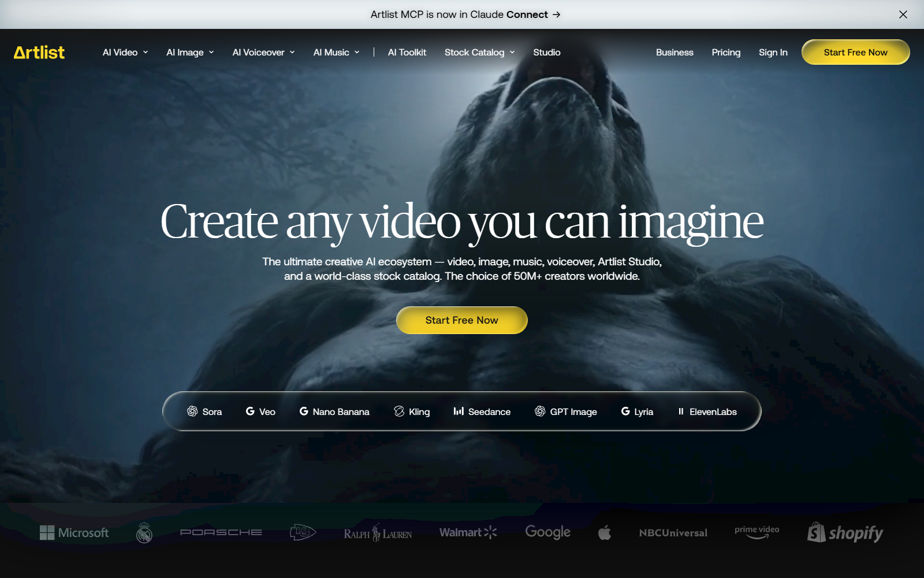Select the Sora model icon

(x=192, y=411)
